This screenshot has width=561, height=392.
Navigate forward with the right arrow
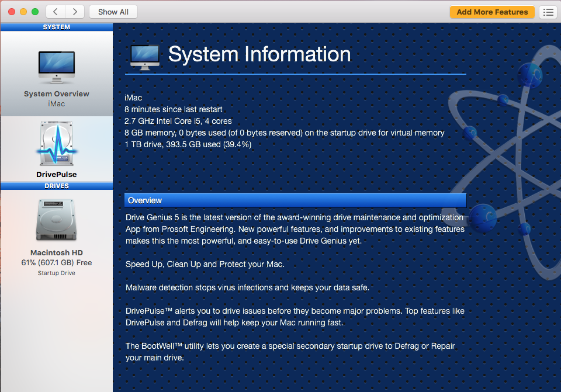pyautogui.click(x=74, y=11)
